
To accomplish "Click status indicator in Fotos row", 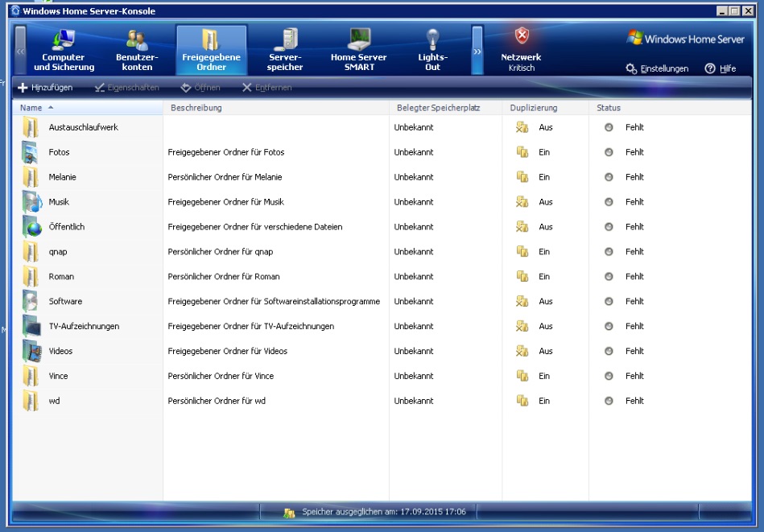I will coord(609,152).
